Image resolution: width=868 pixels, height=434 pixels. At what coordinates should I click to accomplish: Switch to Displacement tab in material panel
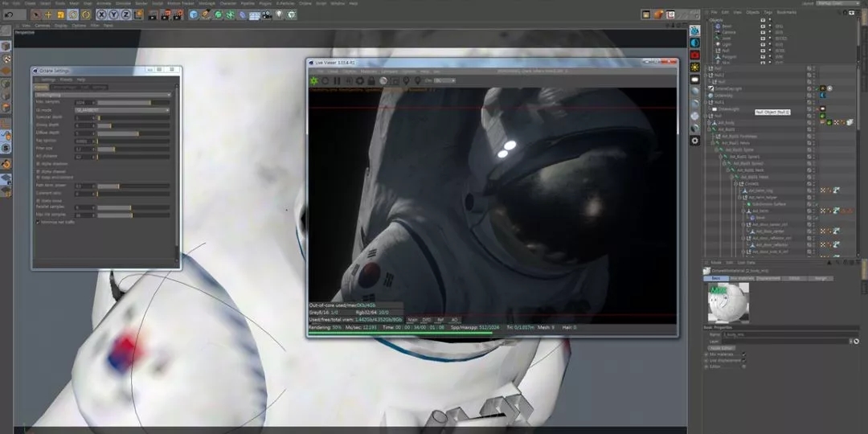pyautogui.click(x=769, y=278)
